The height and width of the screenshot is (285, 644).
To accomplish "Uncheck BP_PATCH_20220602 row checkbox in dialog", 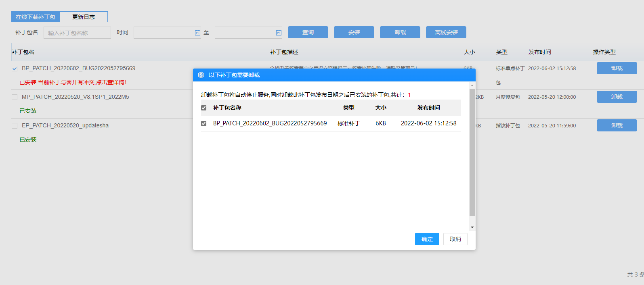I will coord(203,123).
